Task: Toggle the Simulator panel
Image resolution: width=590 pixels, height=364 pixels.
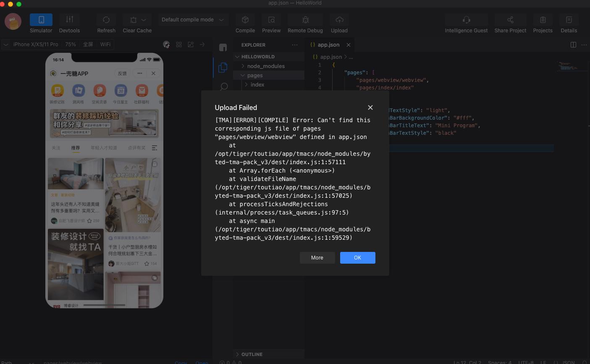Action: pyautogui.click(x=41, y=20)
